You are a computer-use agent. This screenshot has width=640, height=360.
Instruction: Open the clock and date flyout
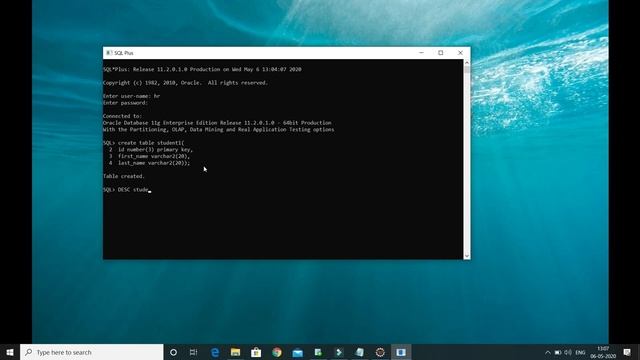[603, 352]
